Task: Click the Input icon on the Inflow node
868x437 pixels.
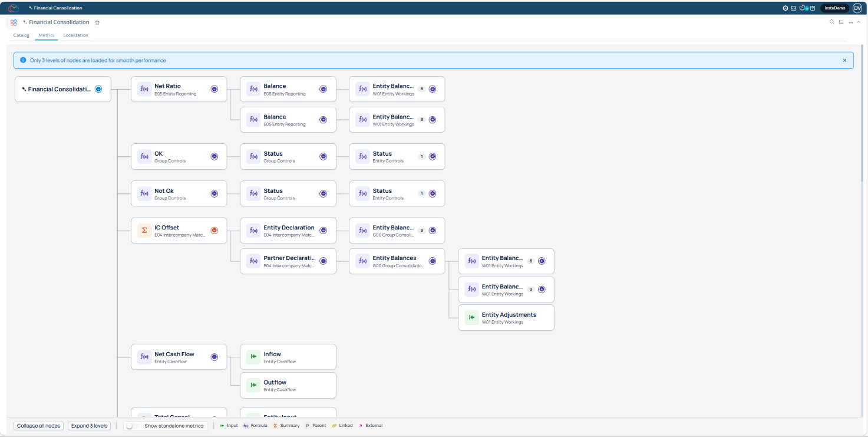Action: click(x=253, y=356)
